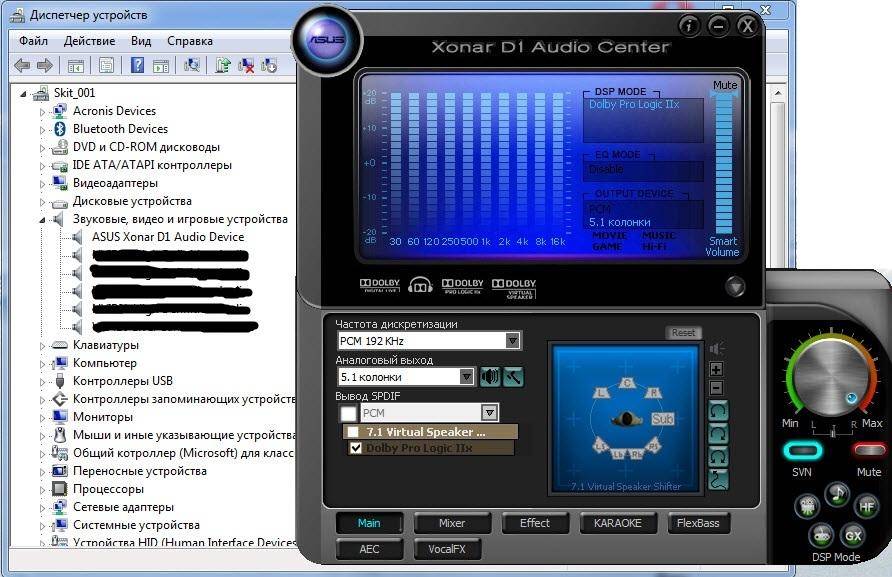Expand Acronis Devices node
Viewport: 892px width, 577px height.
pyautogui.click(x=43, y=112)
